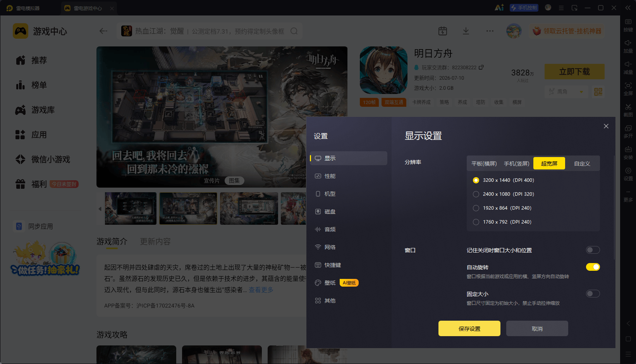Switch to 平板(横屏) resolution tab
The width and height of the screenshot is (636, 364).
pyautogui.click(x=484, y=164)
